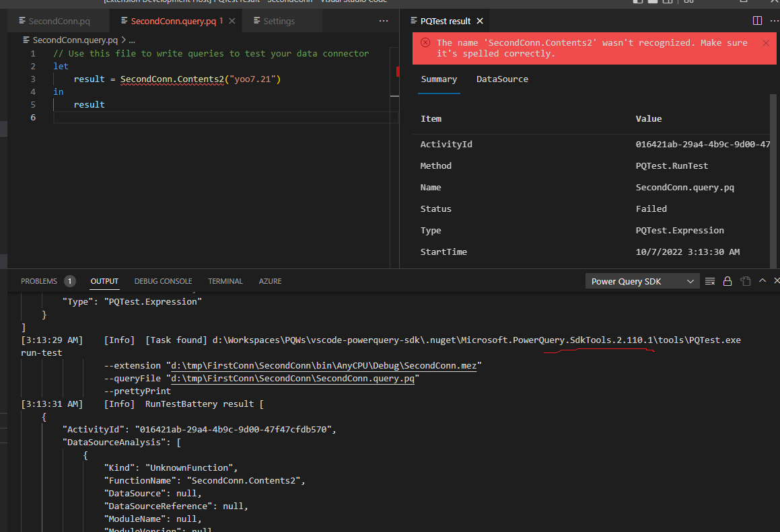Screen dimensions: 780x532
Task: Toggle output scroll lock
Action: tap(728, 281)
